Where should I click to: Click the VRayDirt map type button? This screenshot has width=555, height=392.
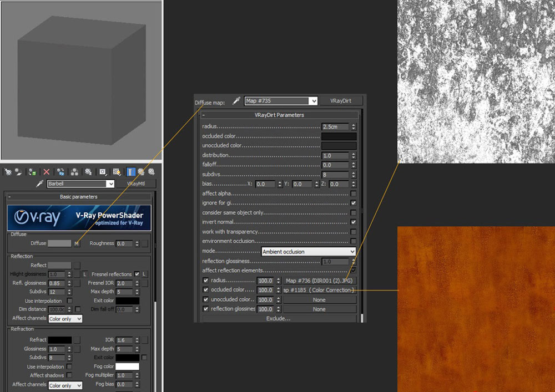pos(342,101)
